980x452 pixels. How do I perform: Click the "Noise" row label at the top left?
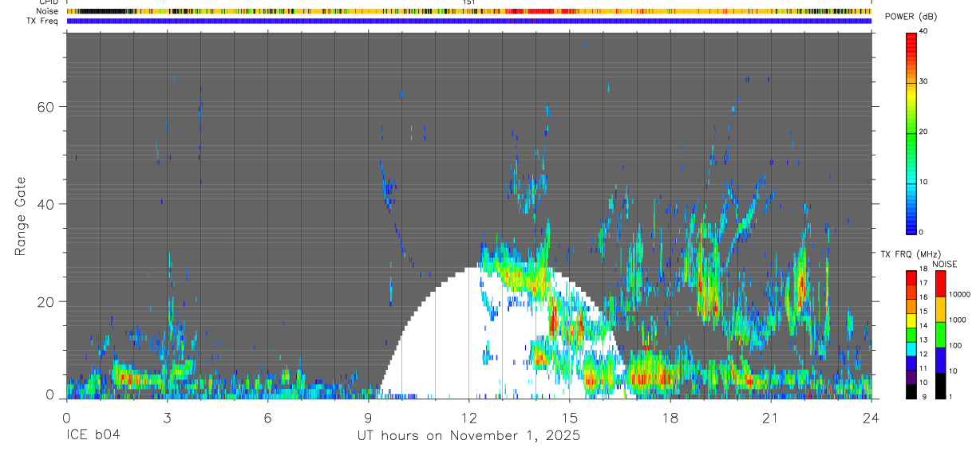tap(48, 11)
